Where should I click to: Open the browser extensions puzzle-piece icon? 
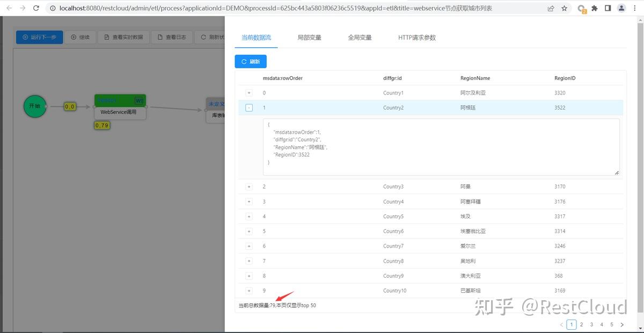click(595, 8)
